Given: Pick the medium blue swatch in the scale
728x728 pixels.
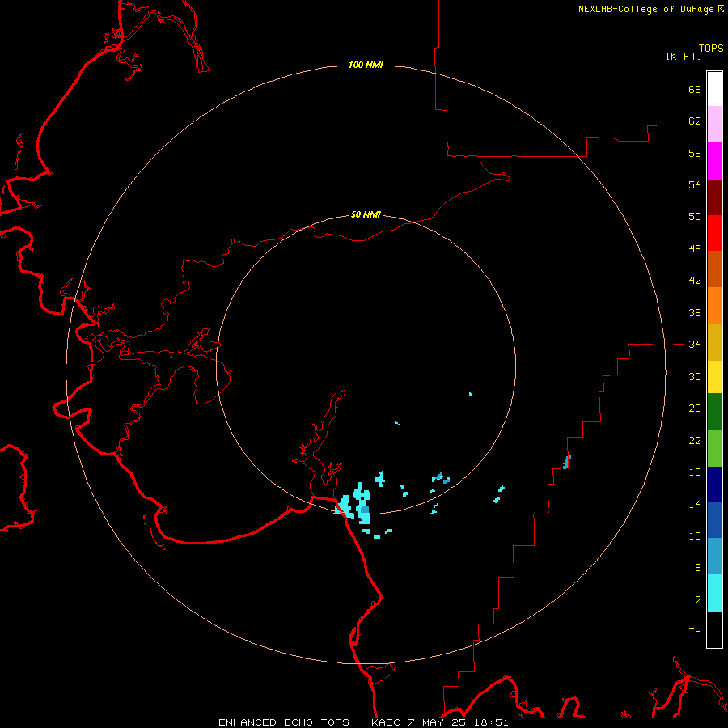Looking at the screenshot, I should click(x=714, y=520).
